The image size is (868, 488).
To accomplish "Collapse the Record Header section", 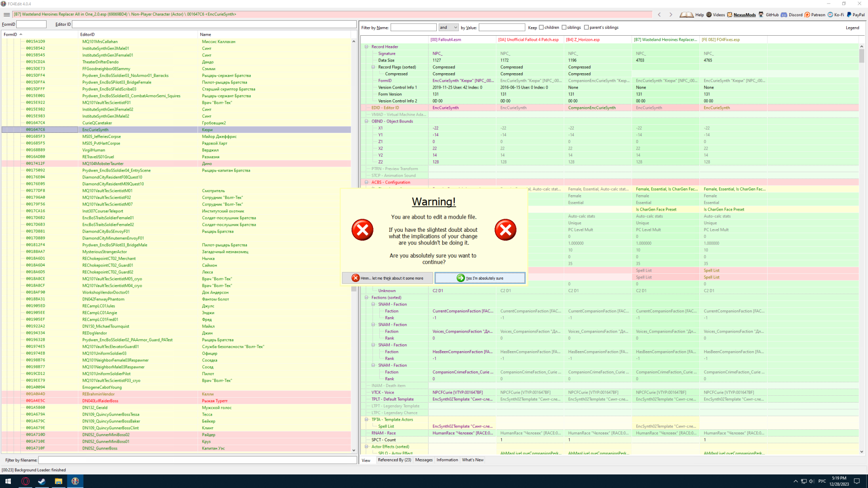I will 367,47.
